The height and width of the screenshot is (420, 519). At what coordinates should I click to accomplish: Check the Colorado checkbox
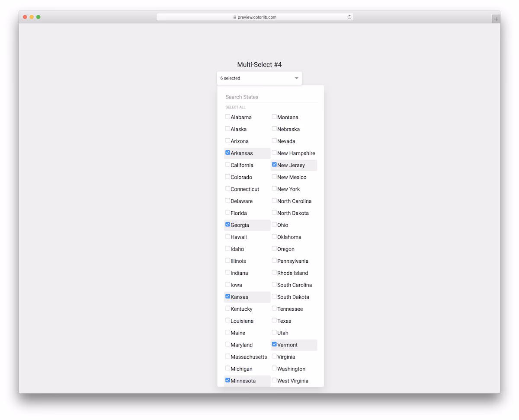tap(227, 177)
